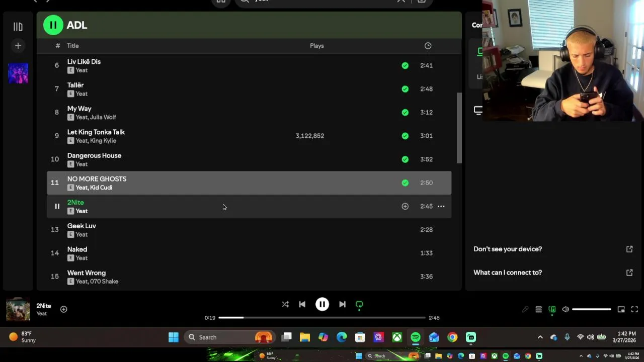Viewport: 644px width, 362px height.
Task: Pause the album with the green ADL button
Action: [53, 25]
